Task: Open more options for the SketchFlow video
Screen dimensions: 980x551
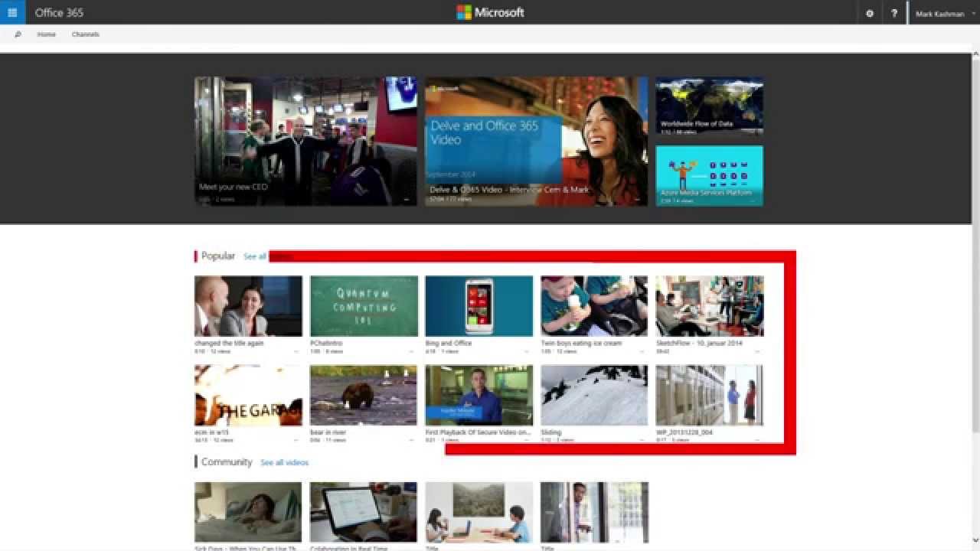Action: tap(757, 352)
